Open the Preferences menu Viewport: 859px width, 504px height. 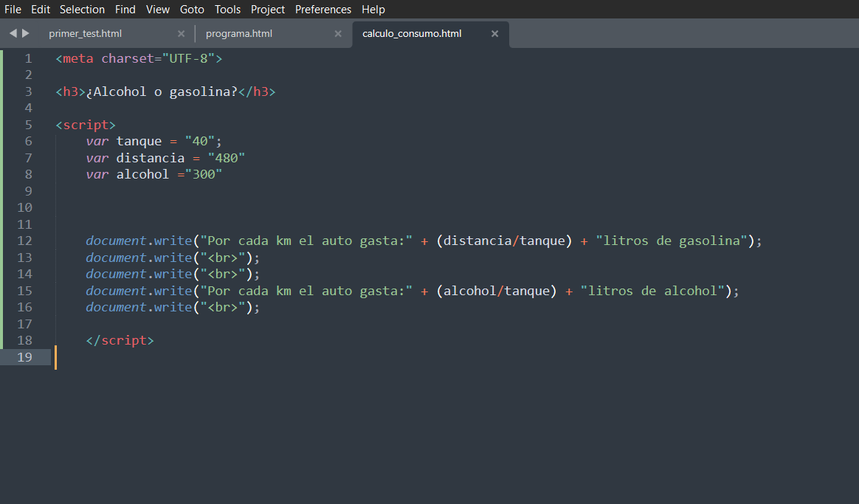coord(323,10)
